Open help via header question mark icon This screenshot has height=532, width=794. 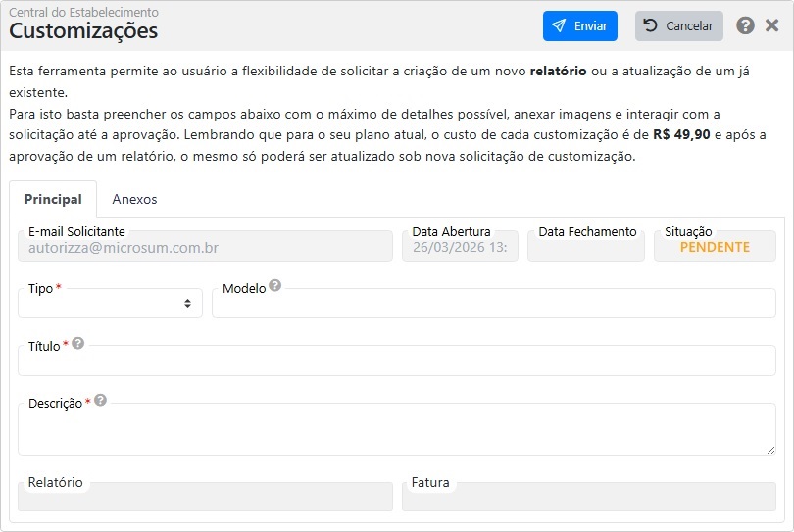tap(745, 26)
